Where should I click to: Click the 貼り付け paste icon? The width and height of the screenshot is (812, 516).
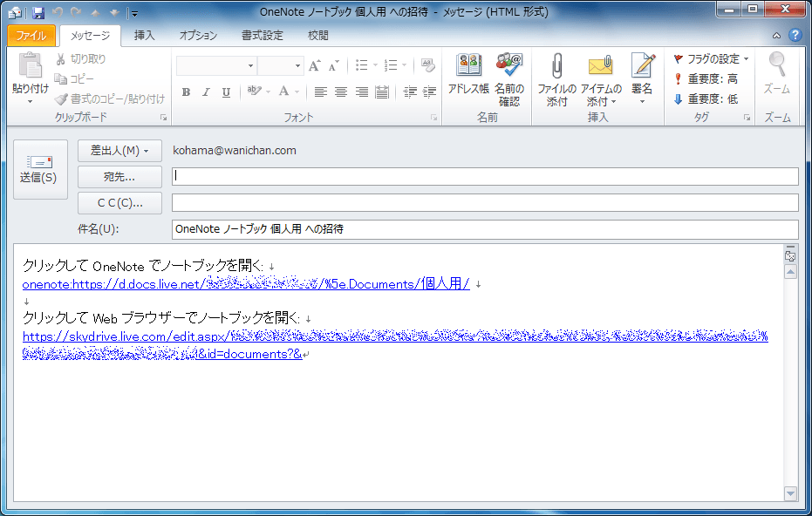click(30, 66)
